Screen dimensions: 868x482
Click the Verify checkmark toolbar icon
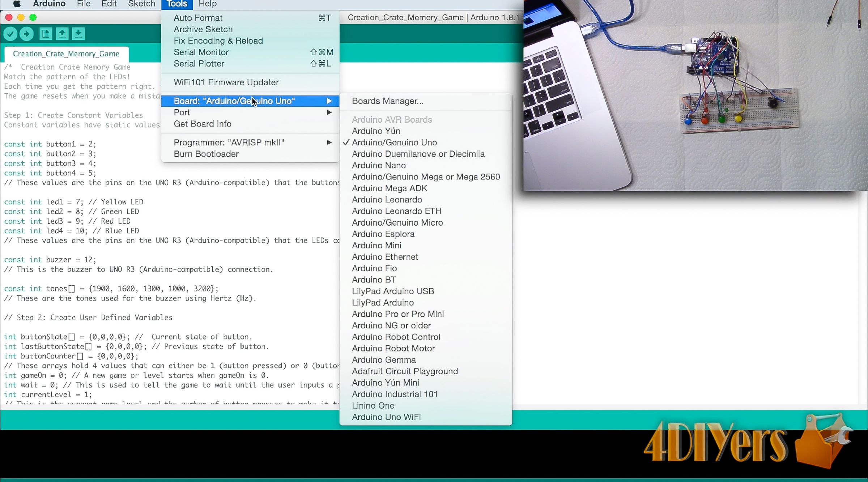click(x=10, y=34)
